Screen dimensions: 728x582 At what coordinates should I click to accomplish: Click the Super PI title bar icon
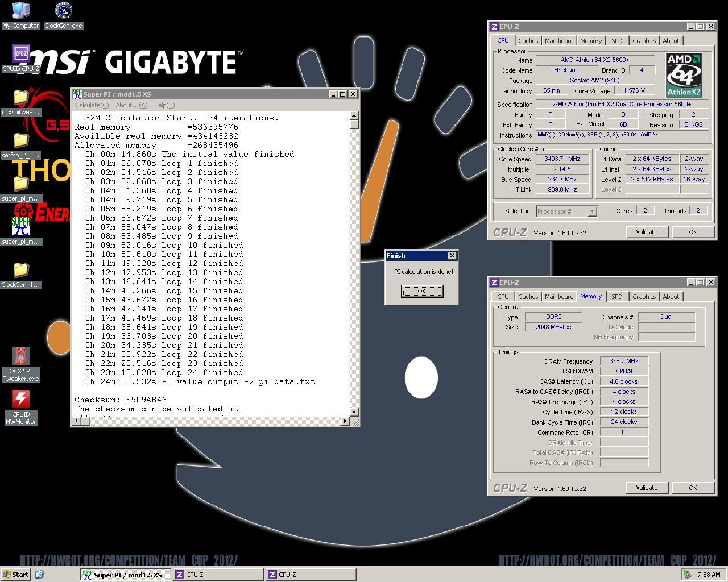click(77, 94)
